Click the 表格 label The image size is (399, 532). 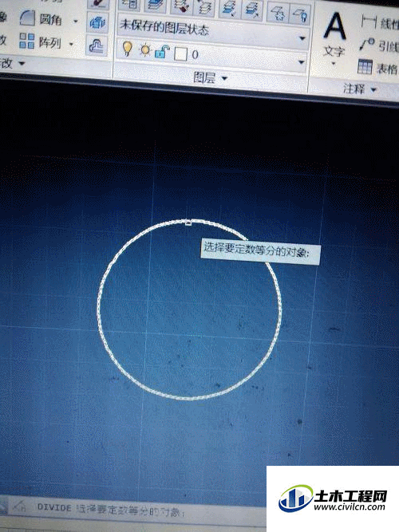point(387,69)
